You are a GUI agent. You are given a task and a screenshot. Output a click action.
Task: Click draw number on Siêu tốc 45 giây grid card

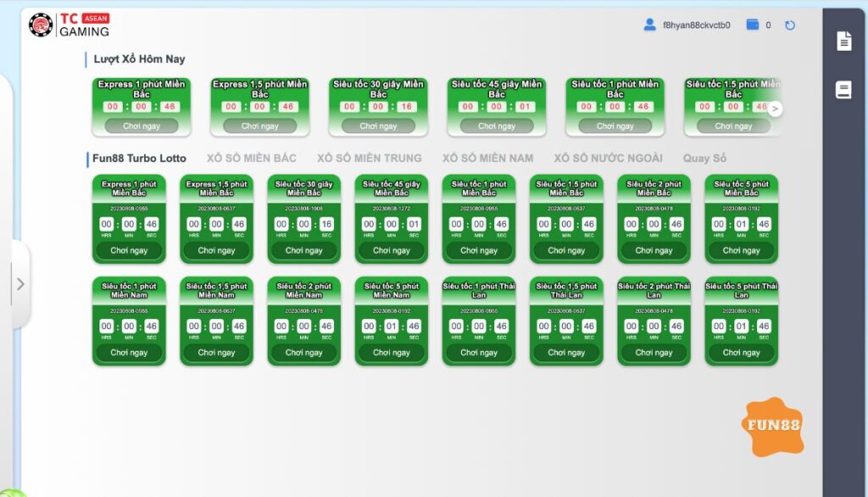click(392, 209)
